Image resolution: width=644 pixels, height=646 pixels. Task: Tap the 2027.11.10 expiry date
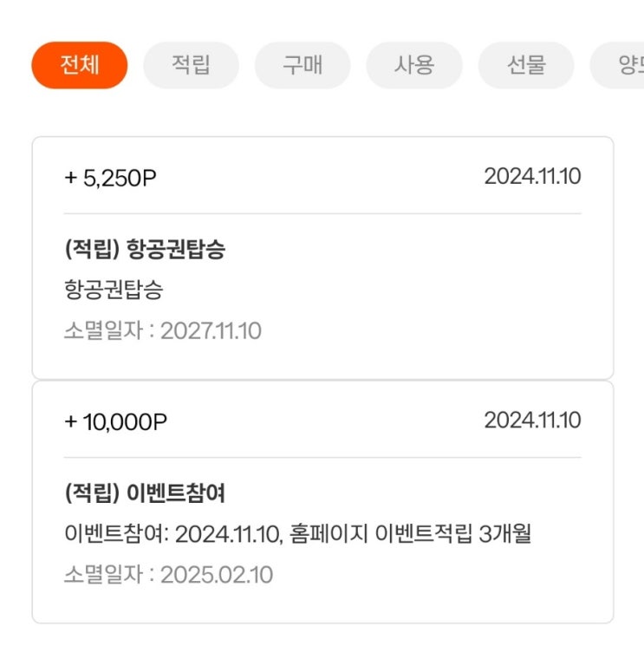click(211, 331)
